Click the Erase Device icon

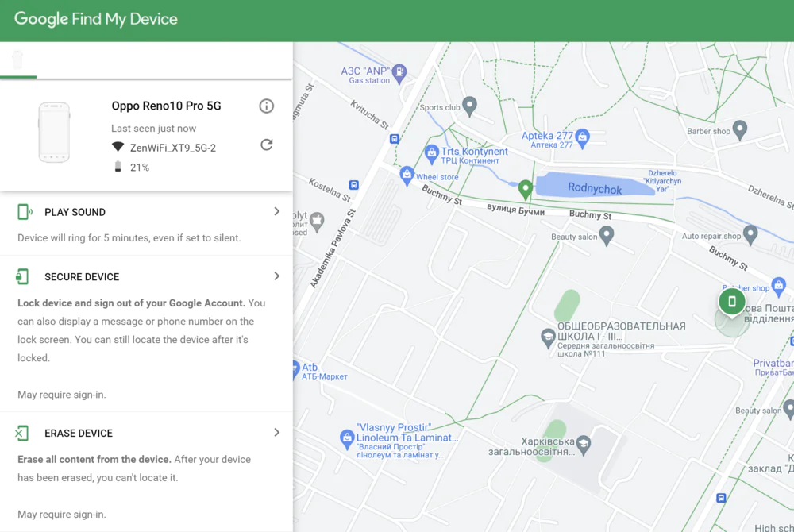(21, 433)
